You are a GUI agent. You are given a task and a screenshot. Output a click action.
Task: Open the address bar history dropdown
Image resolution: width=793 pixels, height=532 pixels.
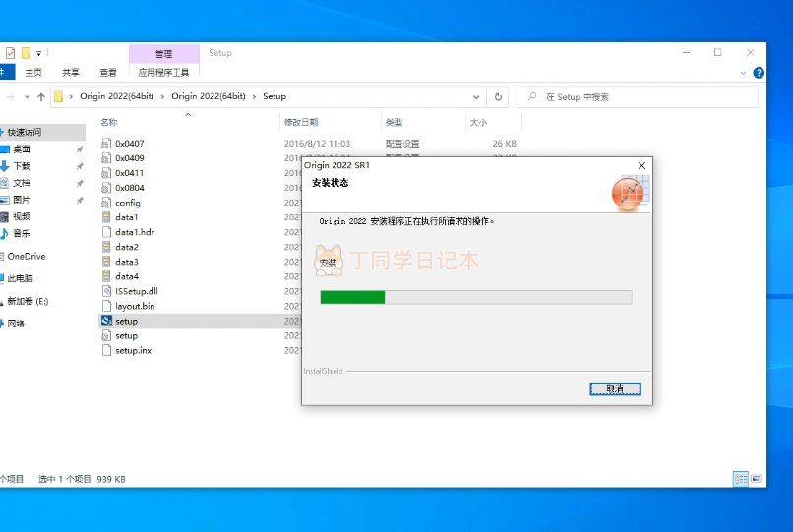pyautogui.click(x=476, y=97)
